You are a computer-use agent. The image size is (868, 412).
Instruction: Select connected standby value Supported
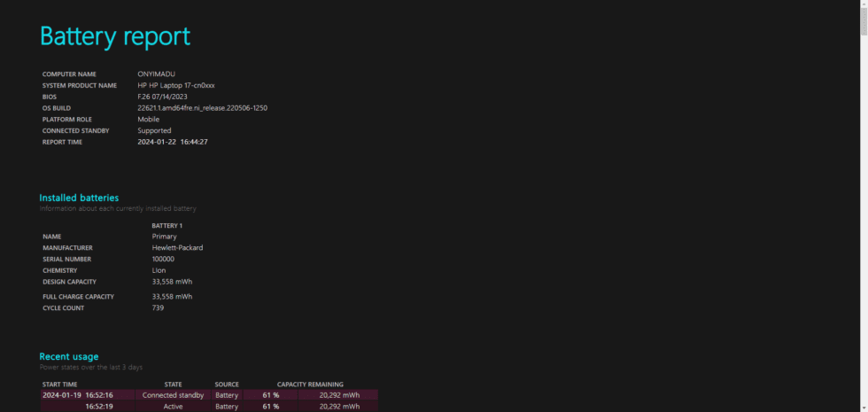154,131
